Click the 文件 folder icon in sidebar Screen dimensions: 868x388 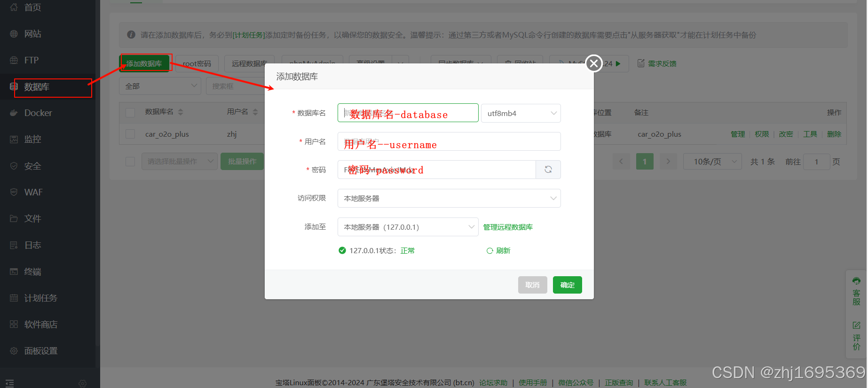tap(14, 218)
